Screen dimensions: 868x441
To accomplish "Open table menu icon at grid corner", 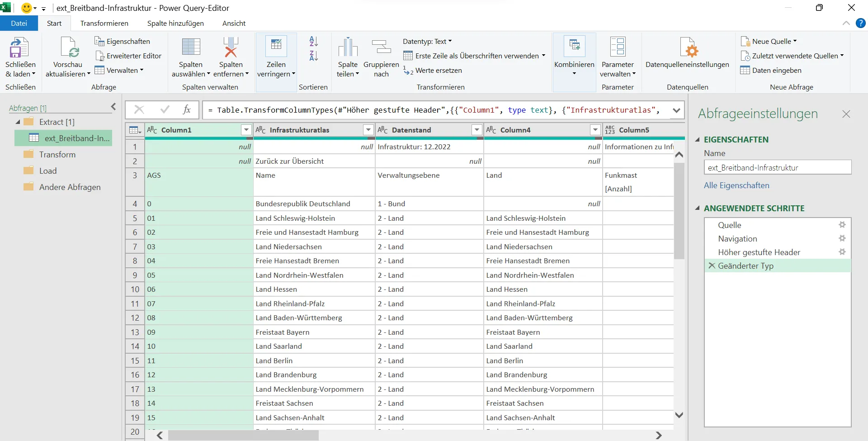I will point(135,130).
